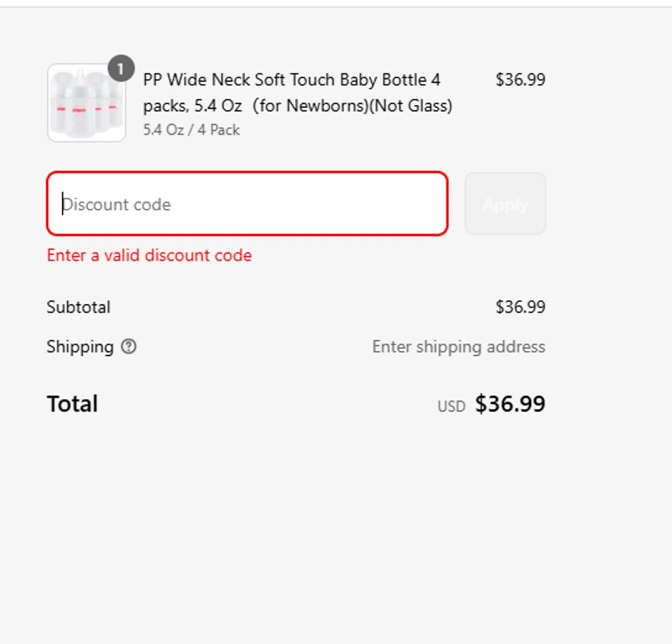Select the '5.4 Oz / 4 Pack' variant text
Image resolution: width=672 pixels, height=644 pixels.
click(x=191, y=130)
